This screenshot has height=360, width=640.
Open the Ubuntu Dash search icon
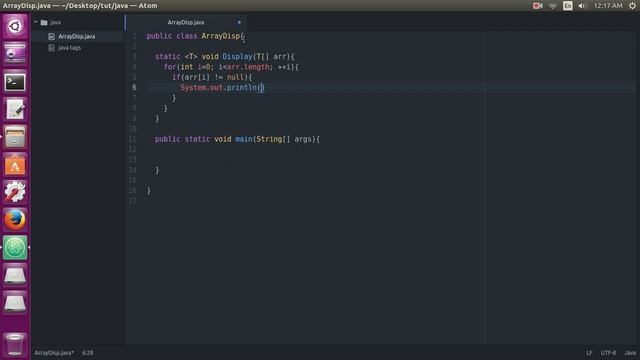pyautogui.click(x=15, y=27)
